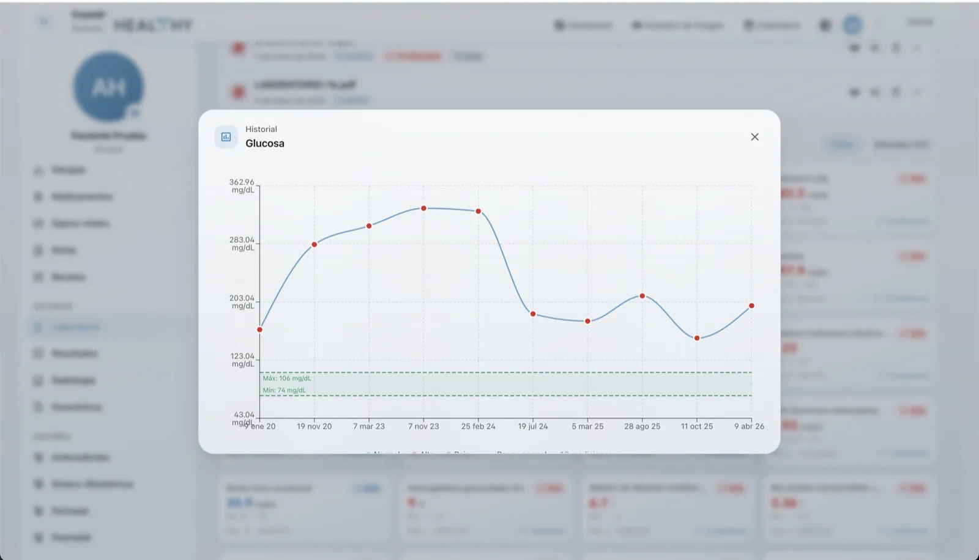Click the HEALTHY logo in header
The width and height of the screenshot is (979, 560).
tap(153, 25)
